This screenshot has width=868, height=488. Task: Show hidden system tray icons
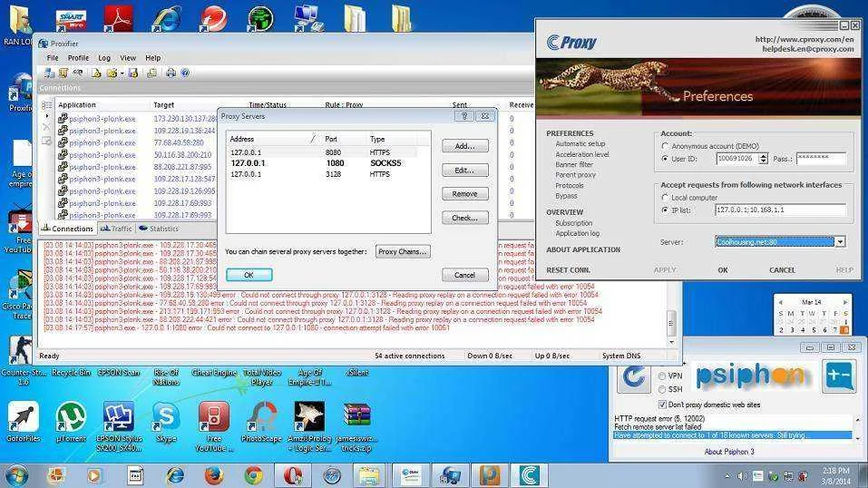tap(727, 476)
